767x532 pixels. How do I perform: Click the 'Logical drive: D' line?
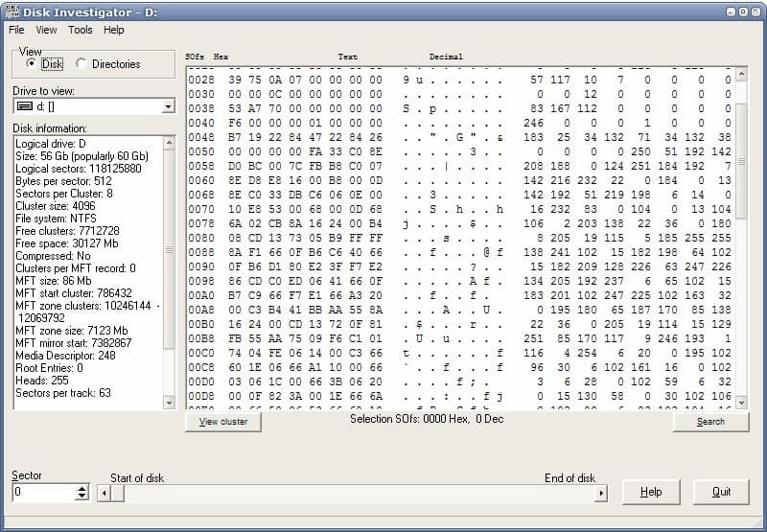[51, 143]
